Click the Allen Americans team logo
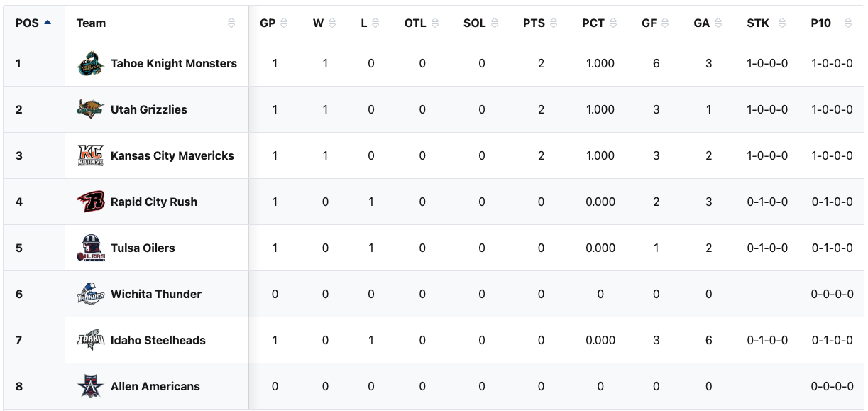The height and width of the screenshot is (411, 868). point(91,386)
